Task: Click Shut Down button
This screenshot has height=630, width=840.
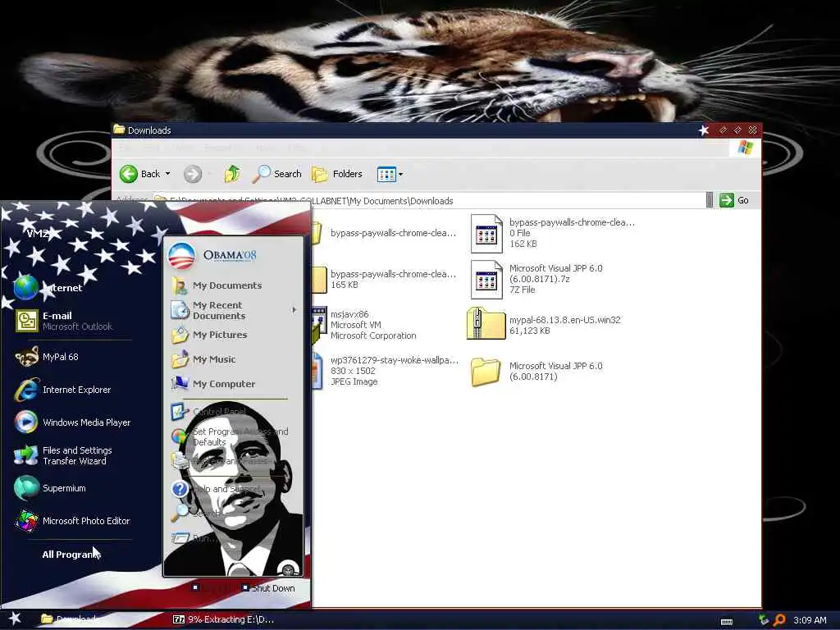Action: pos(268,588)
